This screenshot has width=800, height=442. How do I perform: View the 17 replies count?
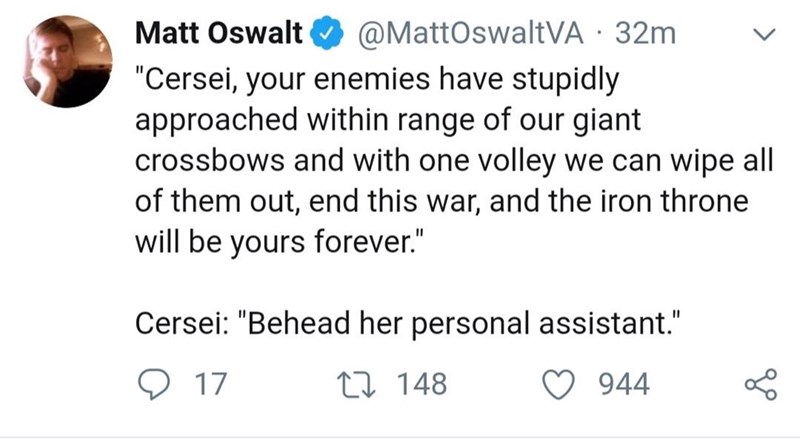pyautogui.click(x=211, y=384)
